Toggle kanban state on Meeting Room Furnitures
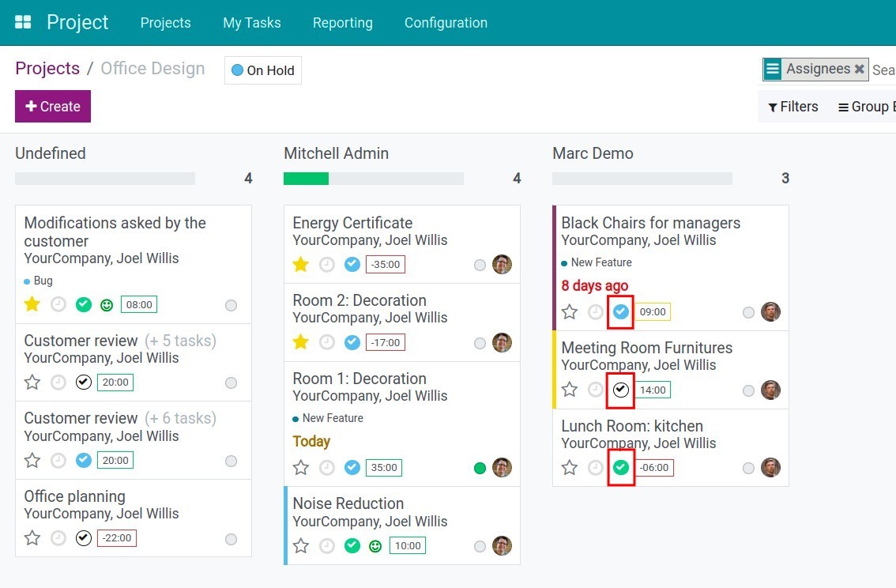Image resolution: width=896 pixels, height=588 pixels. [748, 390]
